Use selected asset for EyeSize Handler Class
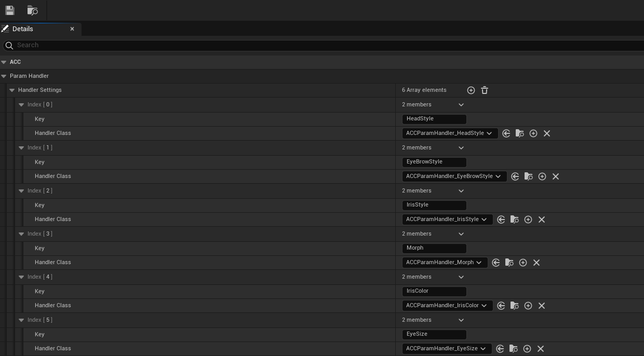The height and width of the screenshot is (356, 644). click(500, 348)
